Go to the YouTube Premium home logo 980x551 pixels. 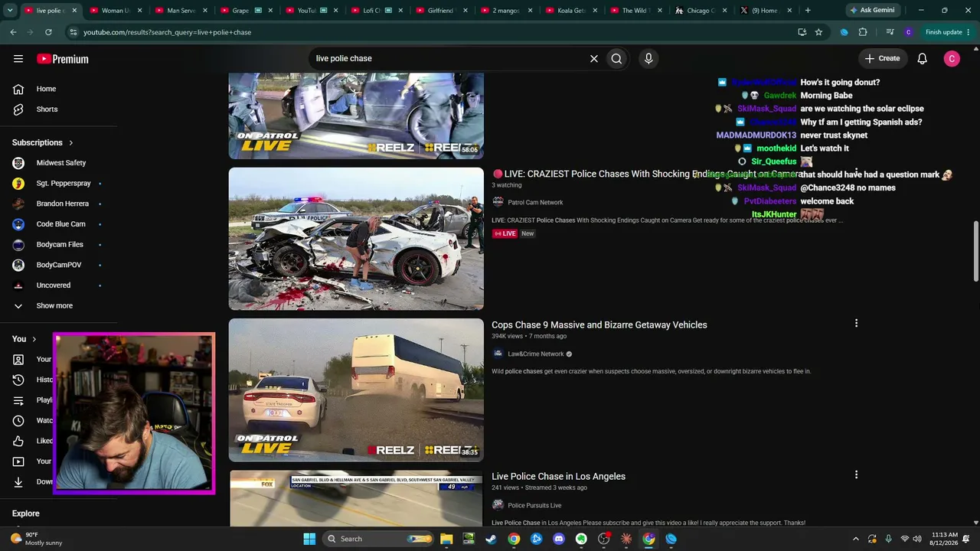point(63,59)
